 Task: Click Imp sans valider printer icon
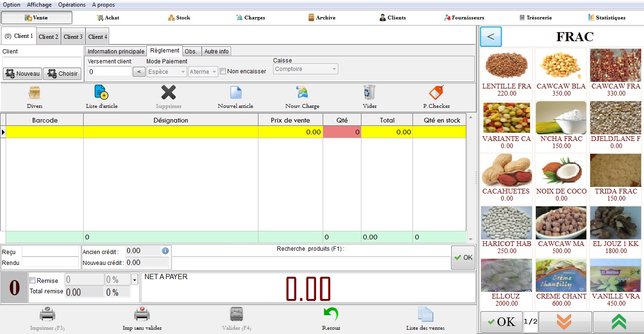142,315
